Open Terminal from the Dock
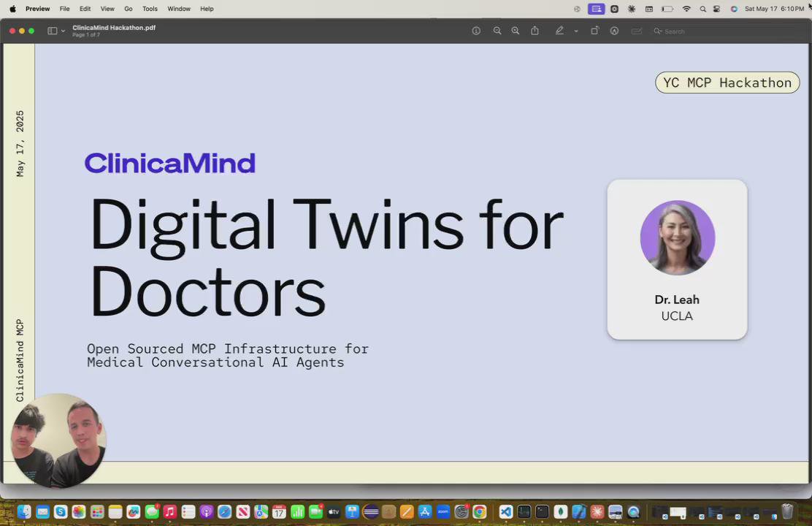812x526 pixels. tap(543, 512)
